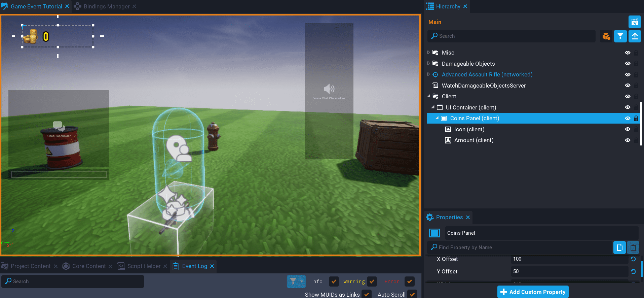Open the Event Log filter dropdown
Image resolution: width=644 pixels, height=298 pixels.
click(x=296, y=282)
